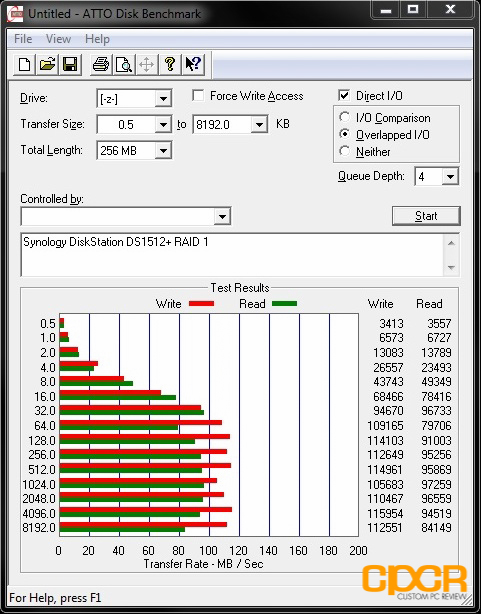Enable Force Write Access checkbox
This screenshot has height=614, width=481.
pos(198,96)
